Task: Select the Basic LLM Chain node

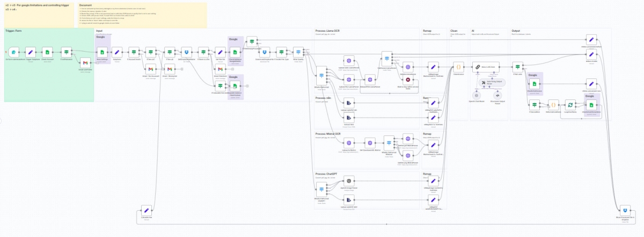Action: click(x=478, y=67)
